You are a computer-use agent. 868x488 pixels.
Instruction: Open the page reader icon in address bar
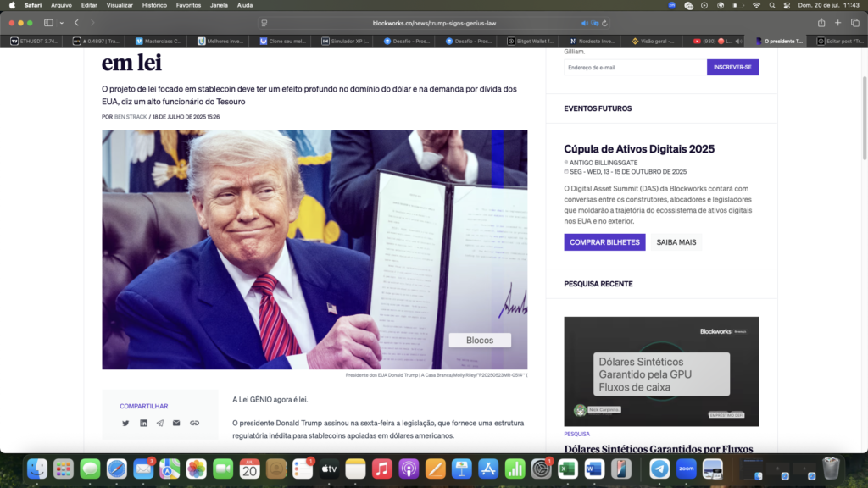[264, 23]
